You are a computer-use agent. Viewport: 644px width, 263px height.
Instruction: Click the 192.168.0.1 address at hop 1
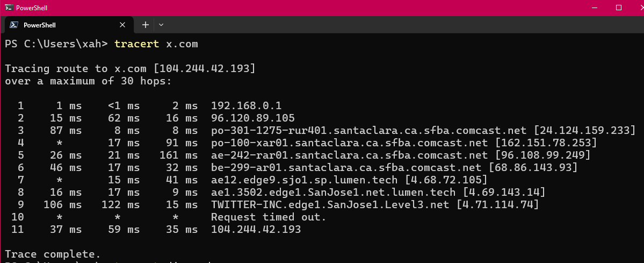coord(246,106)
